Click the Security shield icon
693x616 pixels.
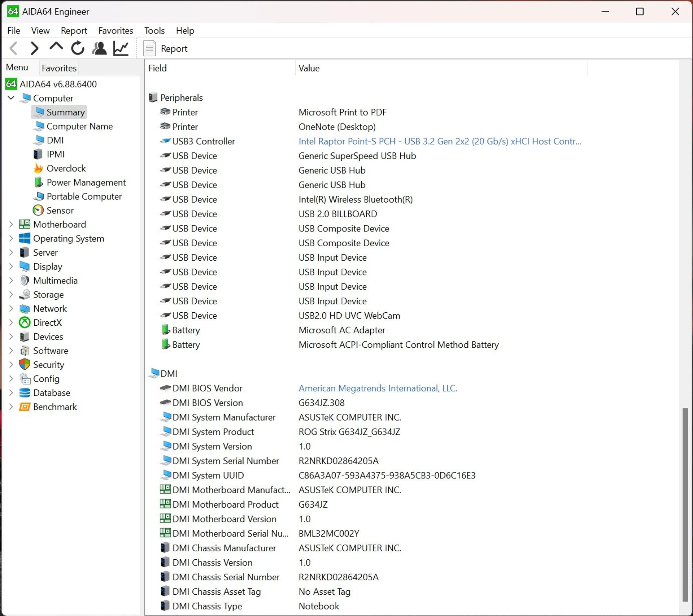click(x=25, y=365)
